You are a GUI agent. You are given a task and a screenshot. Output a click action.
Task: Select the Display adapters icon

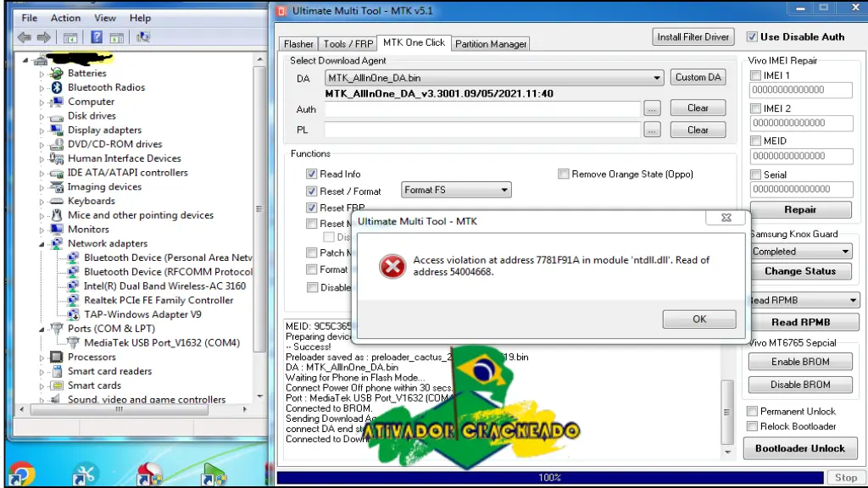[56, 130]
